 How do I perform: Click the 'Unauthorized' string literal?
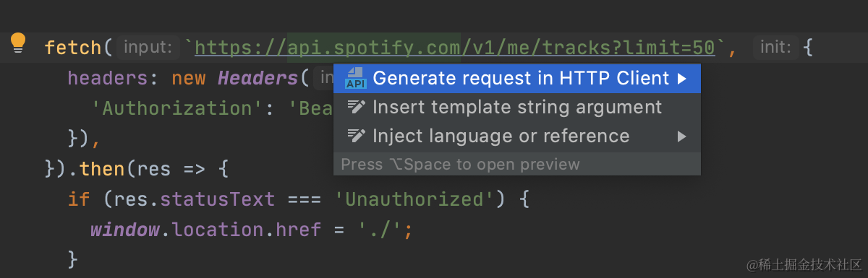(x=414, y=199)
